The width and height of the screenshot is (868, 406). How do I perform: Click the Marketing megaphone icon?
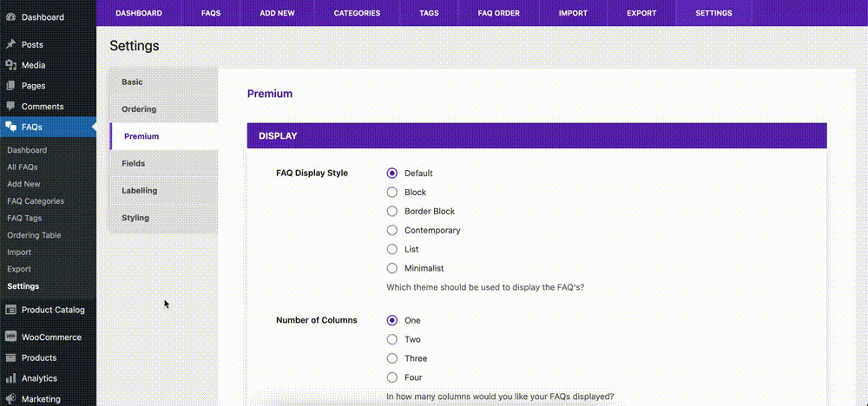10,399
